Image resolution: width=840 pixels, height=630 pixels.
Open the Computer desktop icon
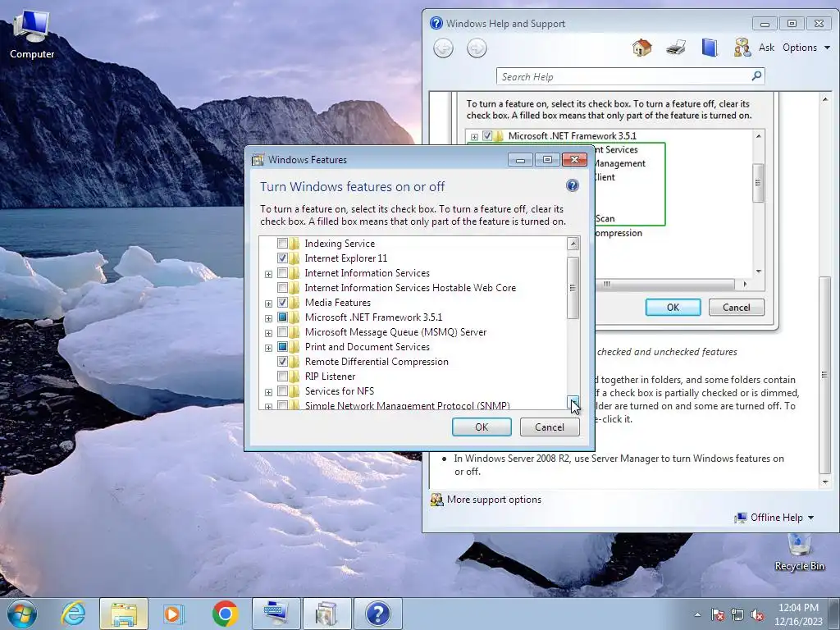click(32, 34)
